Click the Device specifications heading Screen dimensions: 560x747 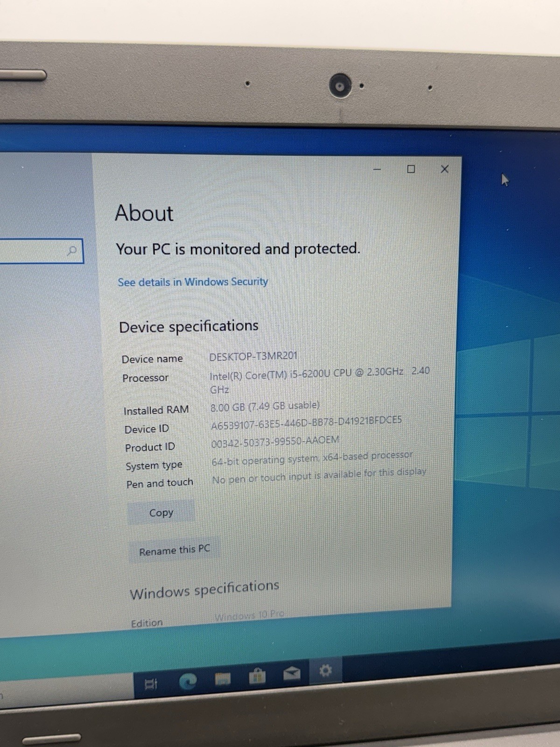pyautogui.click(x=189, y=326)
